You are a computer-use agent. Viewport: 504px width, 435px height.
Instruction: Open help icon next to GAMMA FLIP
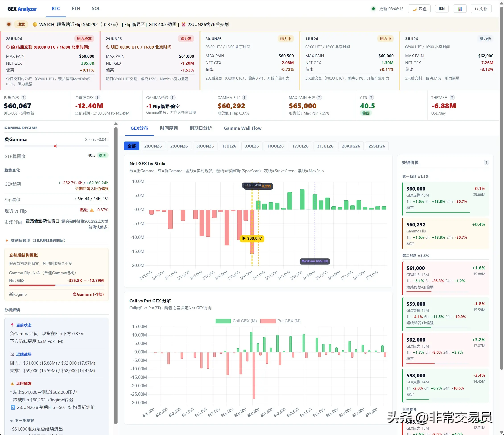(x=245, y=97)
